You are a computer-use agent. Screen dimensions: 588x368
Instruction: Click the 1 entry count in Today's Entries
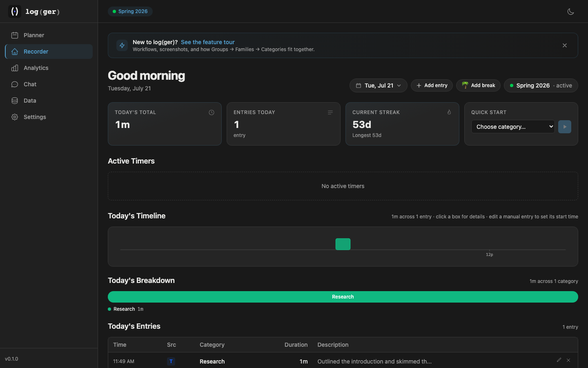click(570, 327)
